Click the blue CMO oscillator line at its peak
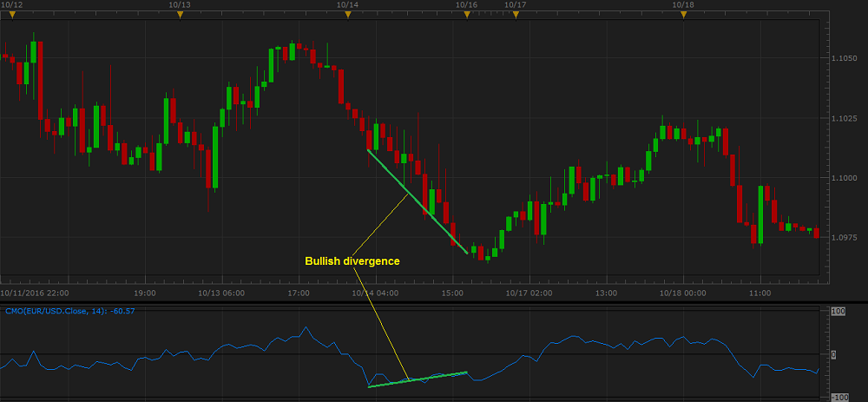 (x=306, y=327)
